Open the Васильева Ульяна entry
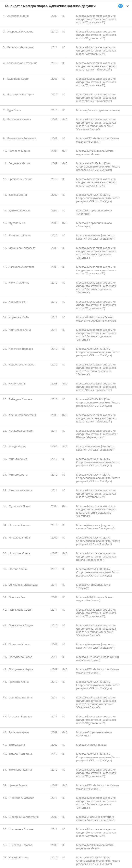This screenshot has width=132, height=868. (19, 119)
